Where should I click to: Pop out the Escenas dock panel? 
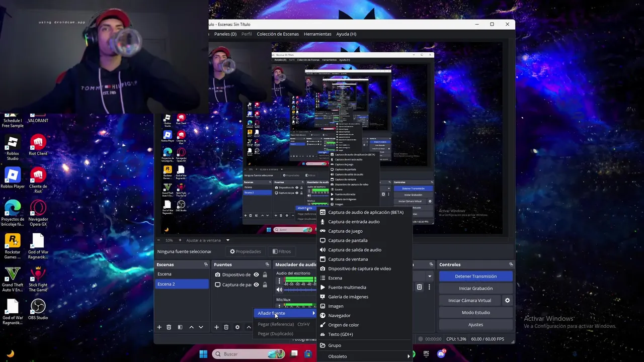(x=206, y=264)
